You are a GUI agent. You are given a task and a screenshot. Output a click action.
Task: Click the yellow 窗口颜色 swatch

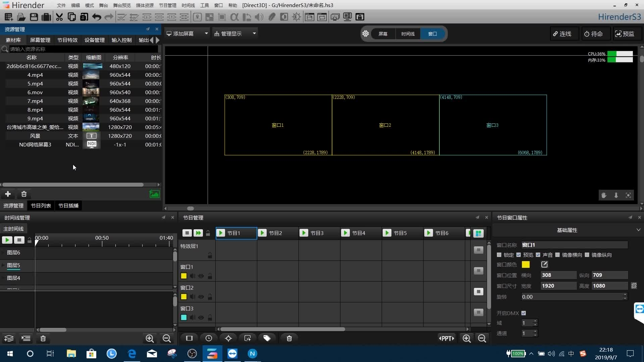pos(526,264)
